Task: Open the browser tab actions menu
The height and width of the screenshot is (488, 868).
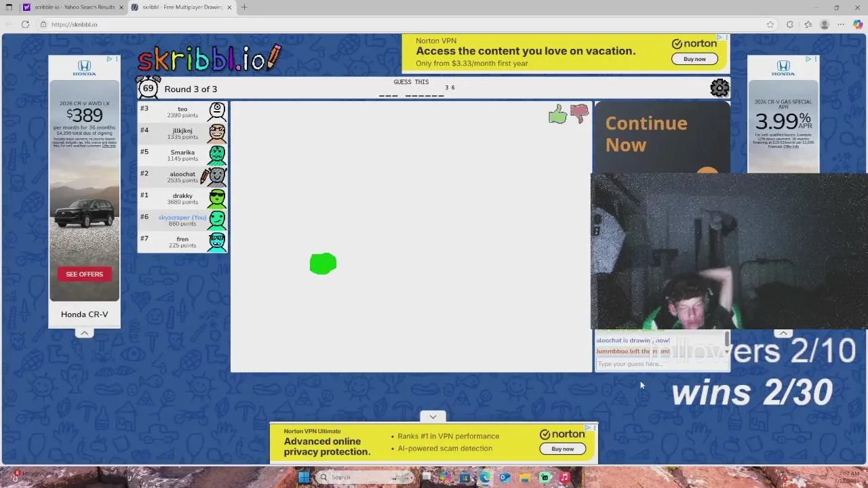Action: pyautogui.click(x=9, y=7)
